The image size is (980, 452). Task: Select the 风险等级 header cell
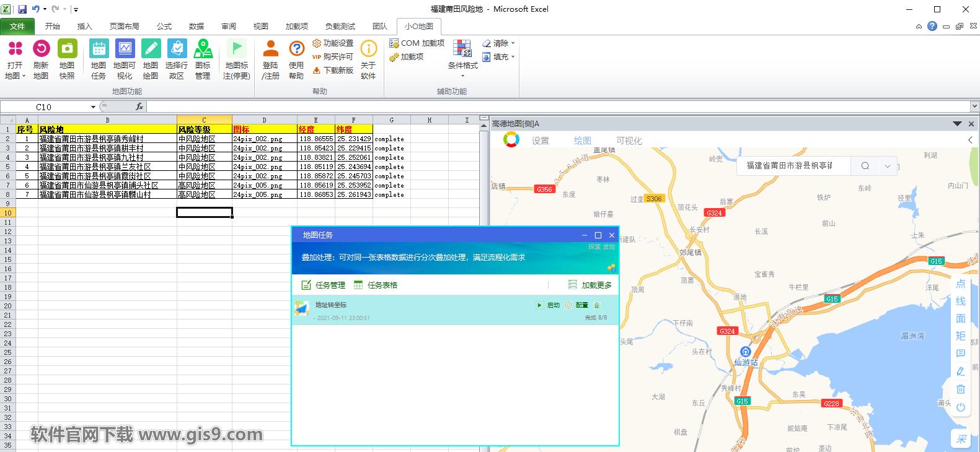[205, 129]
